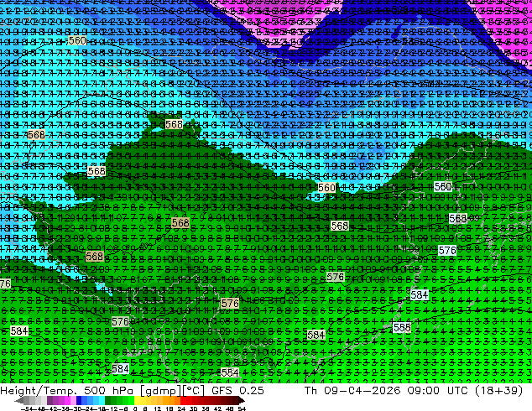Screen dimensions: 532x411
Task: Click the positive '48' scale value
Action: [x=230, y=409]
